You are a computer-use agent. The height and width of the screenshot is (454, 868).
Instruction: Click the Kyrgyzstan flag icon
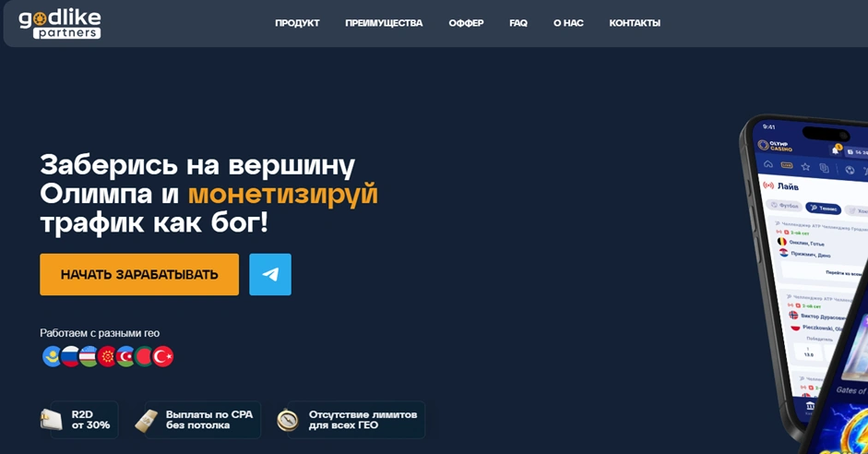point(108,356)
